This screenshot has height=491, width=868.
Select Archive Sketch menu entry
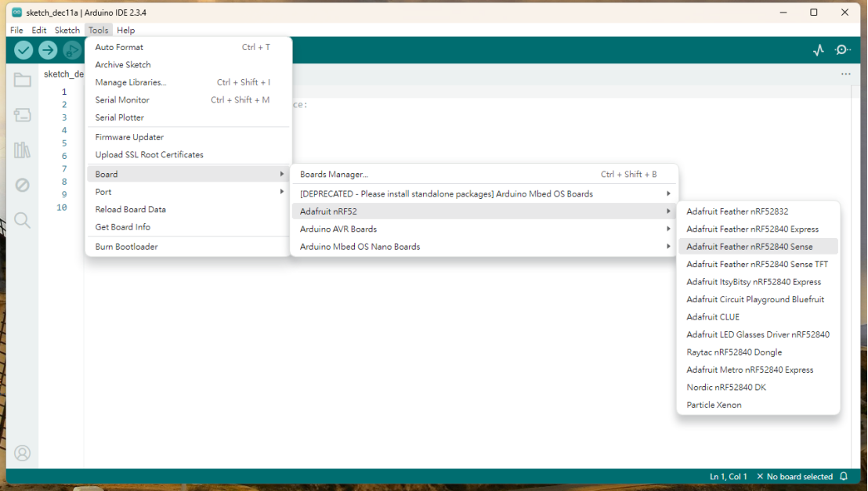tap(188, 65)
